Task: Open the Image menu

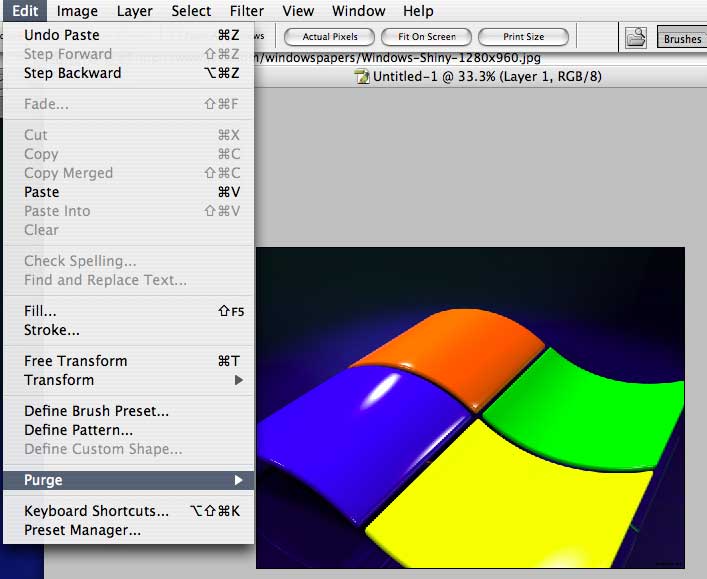Action: click(x=77, y=10)
